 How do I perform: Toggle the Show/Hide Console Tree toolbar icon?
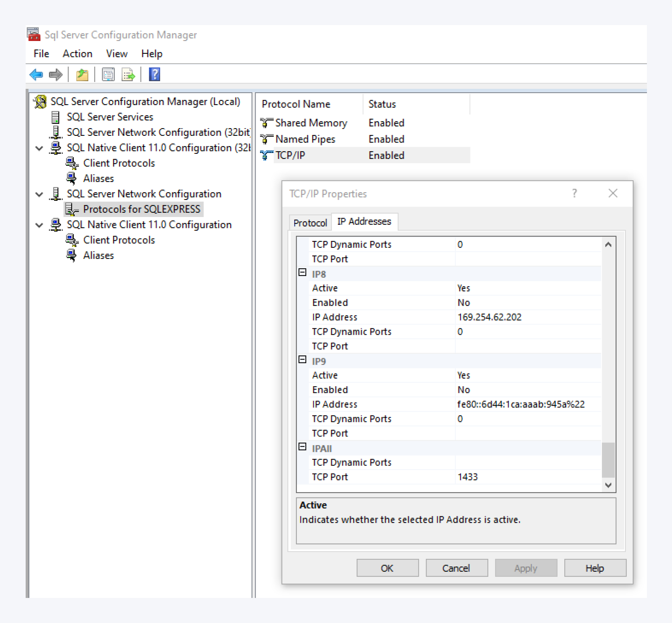pyautogui.click(x=82, y=75)
